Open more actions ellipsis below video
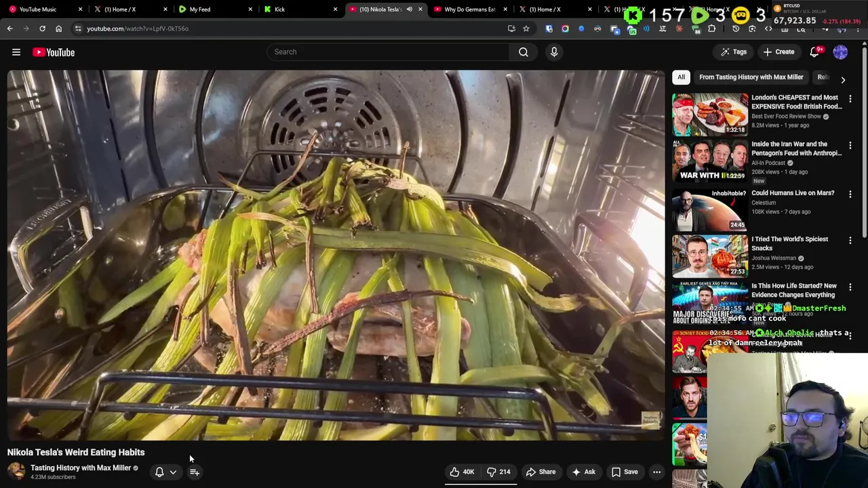Viewport: 868px width, 488px height. pos(656,472)
